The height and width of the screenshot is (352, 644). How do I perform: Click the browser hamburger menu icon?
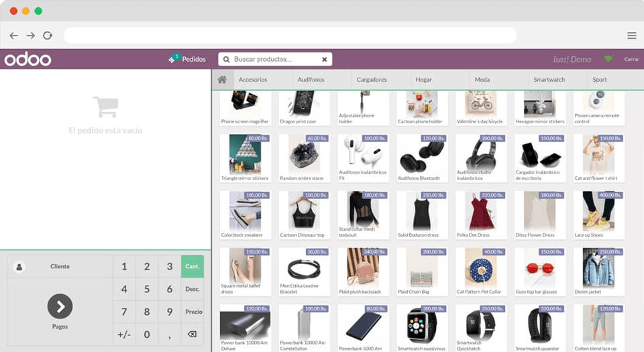point(631,36)
